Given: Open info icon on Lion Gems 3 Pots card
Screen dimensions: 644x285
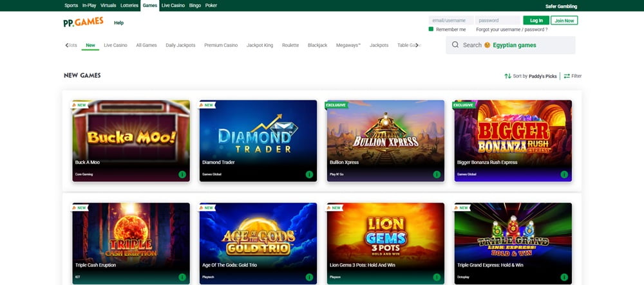Looking at the screenshot, I should coord(437,277).
